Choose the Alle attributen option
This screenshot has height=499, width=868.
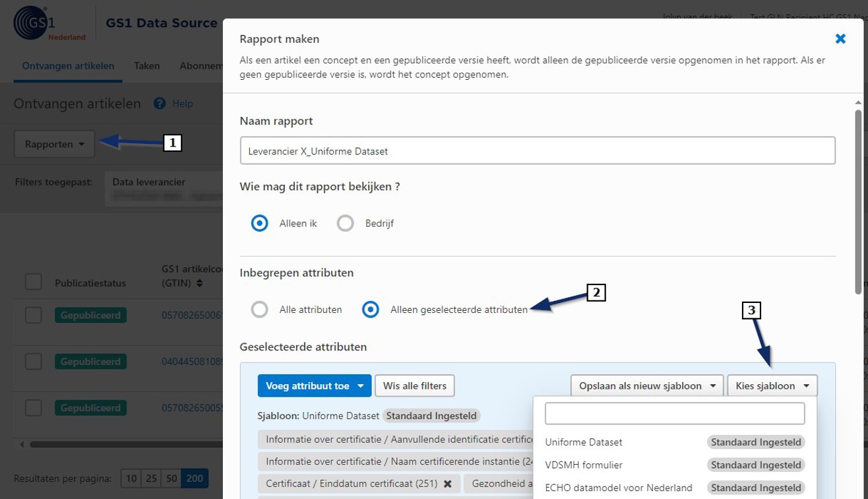(260, 309)
